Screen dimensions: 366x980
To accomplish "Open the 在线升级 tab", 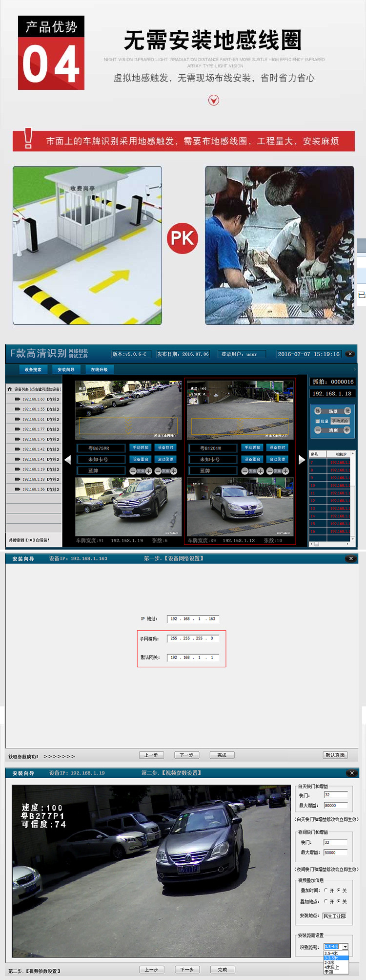I will coord(99,370).
